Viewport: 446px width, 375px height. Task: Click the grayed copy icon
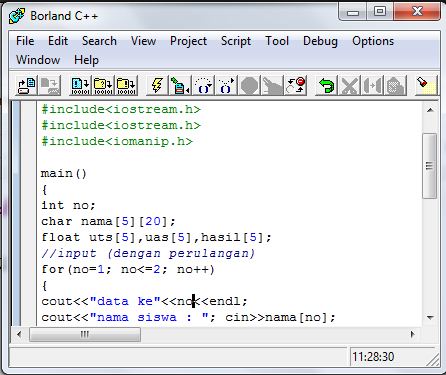(372, 86)
